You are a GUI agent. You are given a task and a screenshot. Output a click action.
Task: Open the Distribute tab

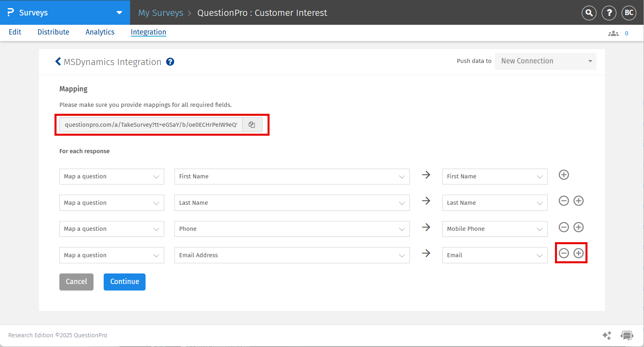point(53,32)
